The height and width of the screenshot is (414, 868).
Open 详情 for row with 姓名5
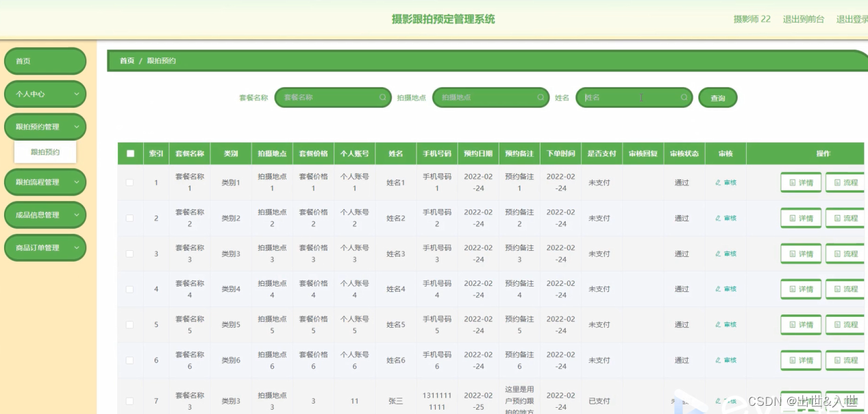[x=801, y=324]
